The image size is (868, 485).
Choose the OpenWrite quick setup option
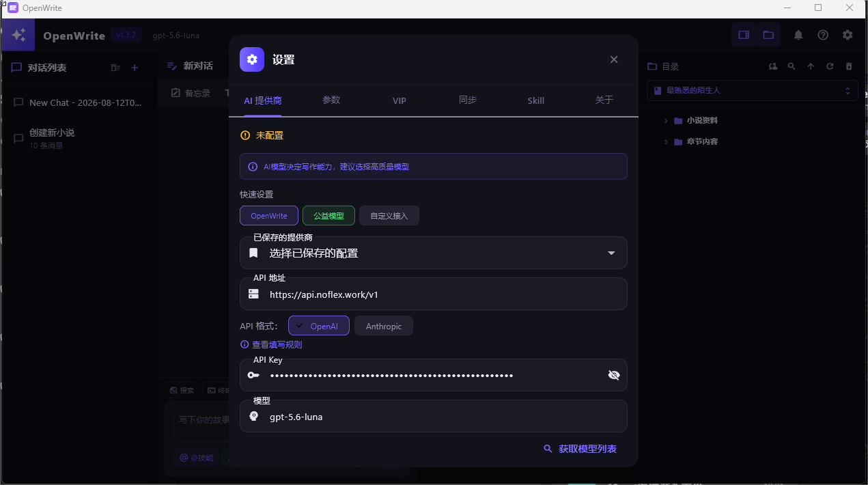click(269, 216)
